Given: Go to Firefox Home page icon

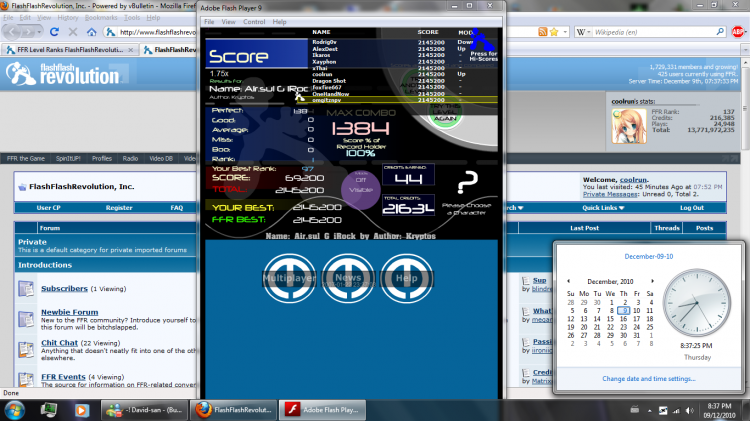Looking at the screenshot, I should click(91, 32).
